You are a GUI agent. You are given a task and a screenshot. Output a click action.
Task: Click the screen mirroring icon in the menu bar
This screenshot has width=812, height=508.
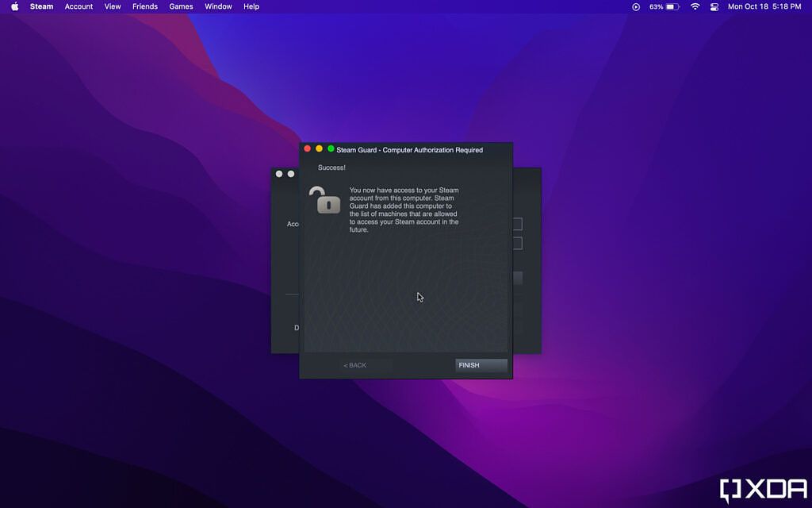pos(713,6)
